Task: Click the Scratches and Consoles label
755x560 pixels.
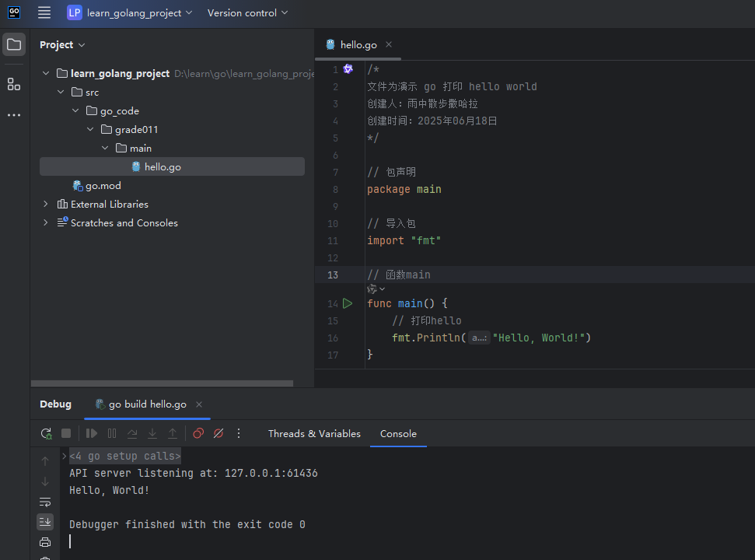Action: (x=124, y=223)
